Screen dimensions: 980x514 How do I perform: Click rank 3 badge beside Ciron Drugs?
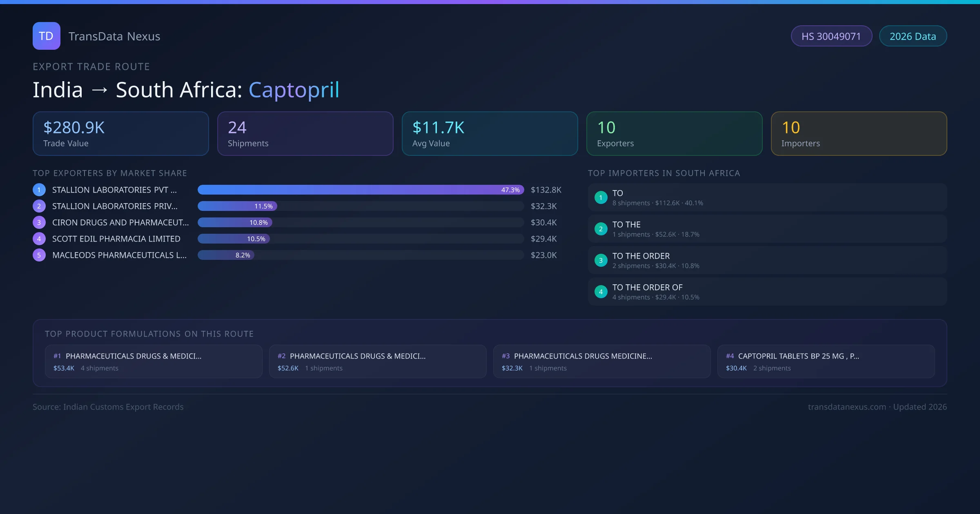click(39, 222)
